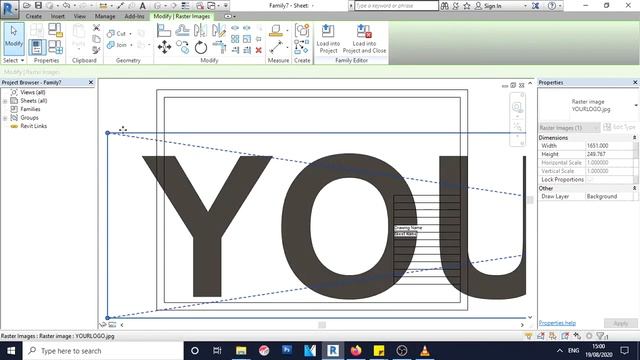
Task: Close the Project Browser panel
Action: (91, 82)
